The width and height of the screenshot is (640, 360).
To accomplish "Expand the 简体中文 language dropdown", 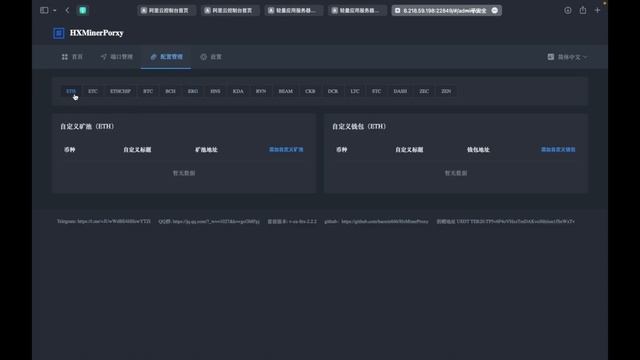I will coord(567,57).
